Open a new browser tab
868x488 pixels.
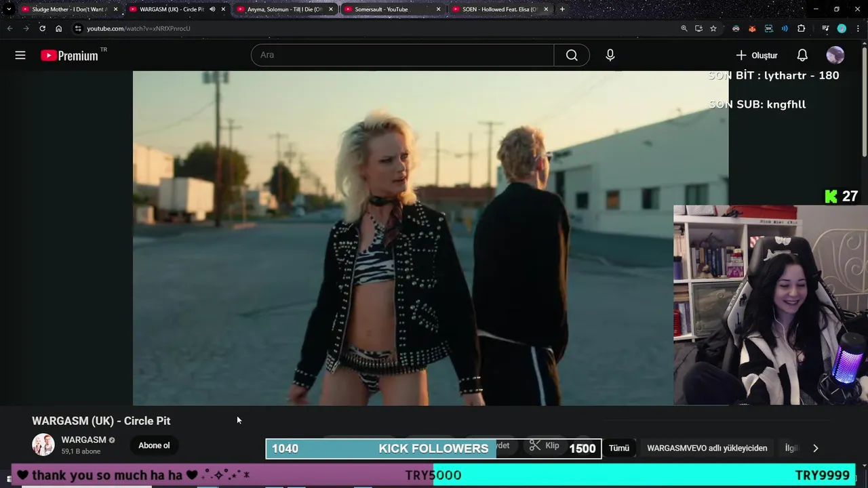point(561,9)
